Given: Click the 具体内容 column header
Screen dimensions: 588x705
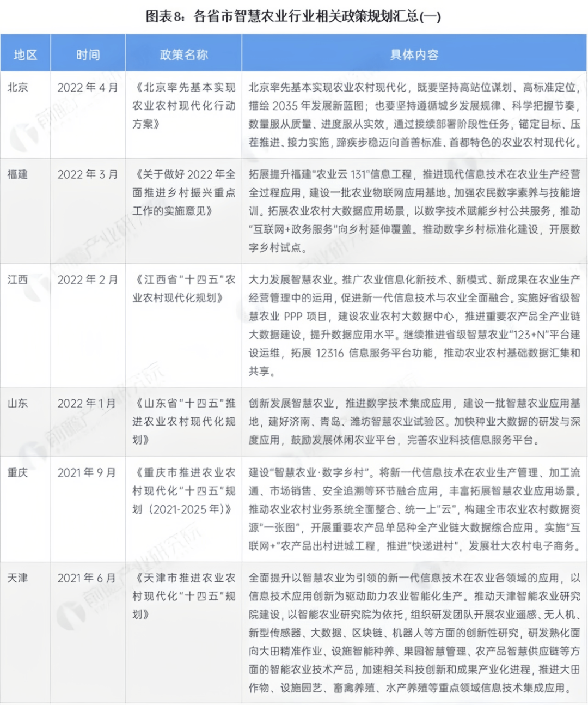Looking at the screenshot, I should click(415, 54).
